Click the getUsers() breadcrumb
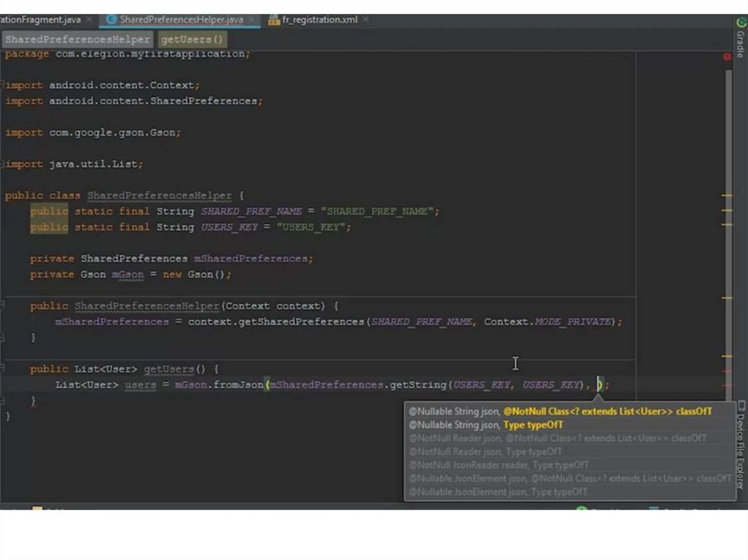Viewport: 748px width, 560px height. tap(192, 39)
